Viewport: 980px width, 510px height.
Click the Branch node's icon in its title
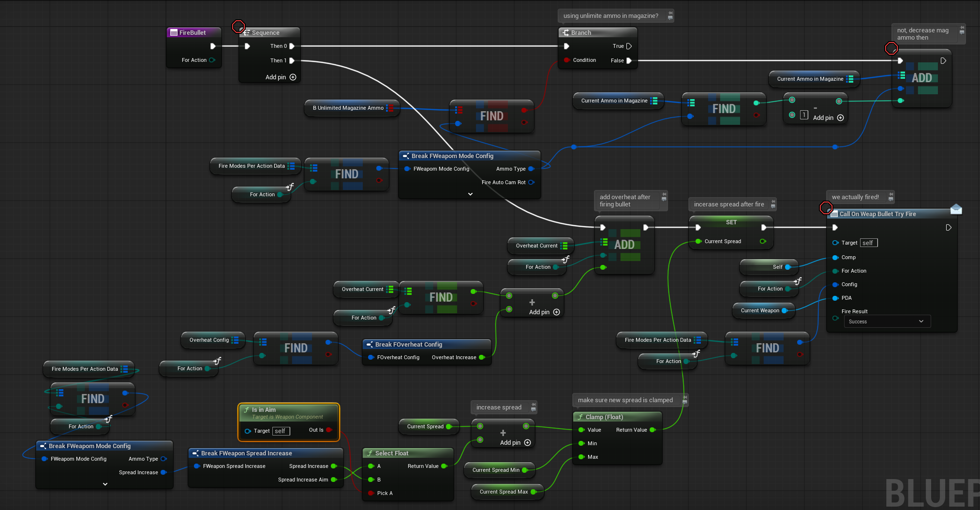(x=565, y=33)
